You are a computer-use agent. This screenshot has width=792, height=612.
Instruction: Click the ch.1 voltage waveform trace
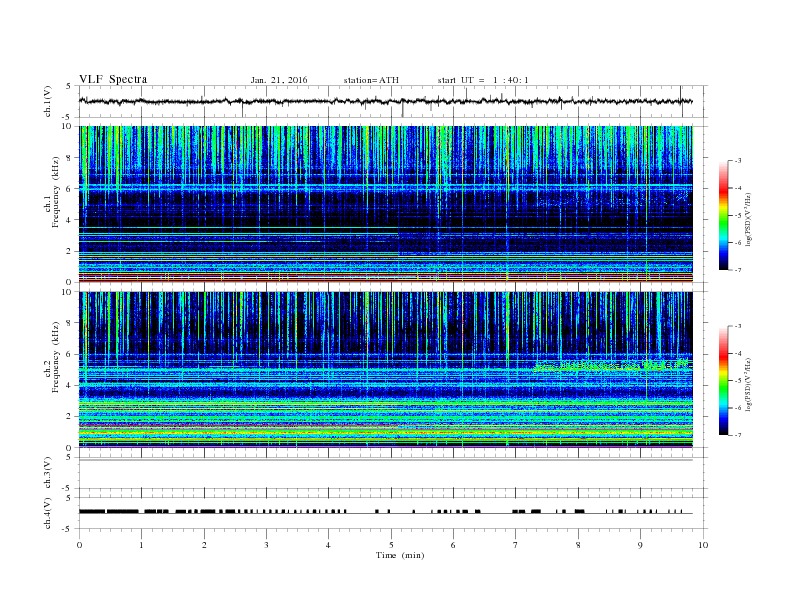(x=386, y=101)
